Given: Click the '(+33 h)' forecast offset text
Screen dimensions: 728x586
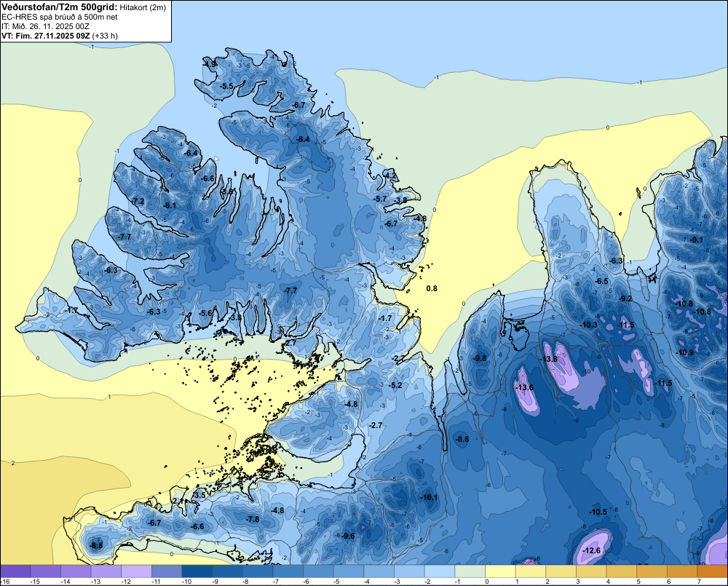Looking at the screenshot, I should [x=105, y=36].
